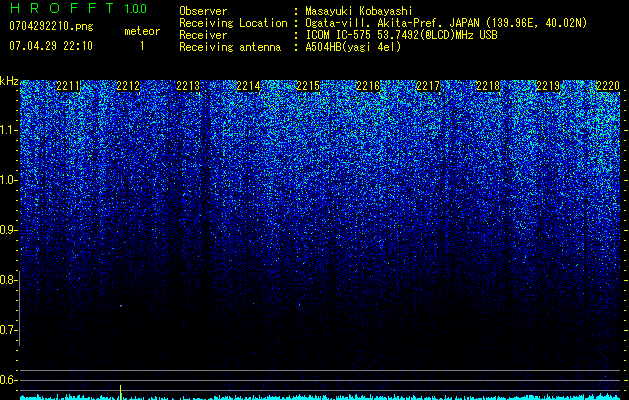
Task: Select observer name Masayuki Kobayashi
Action: pyautogui.click(x=358, y=11)
